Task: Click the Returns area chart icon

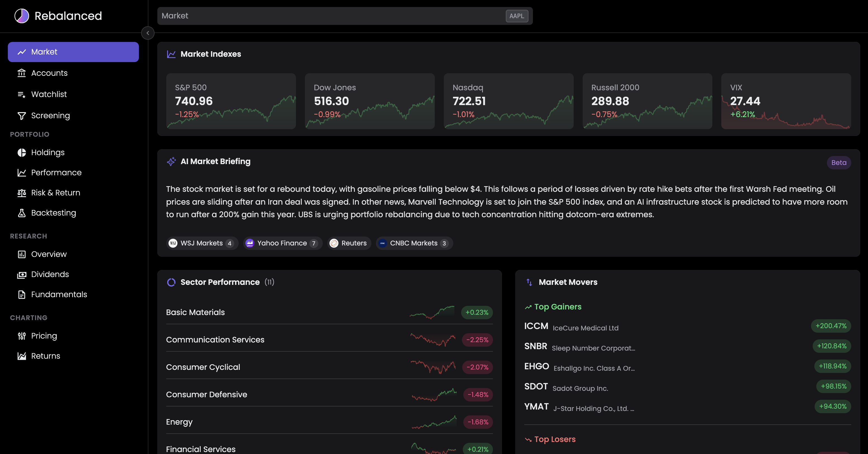Action: (x=22, y=356)
